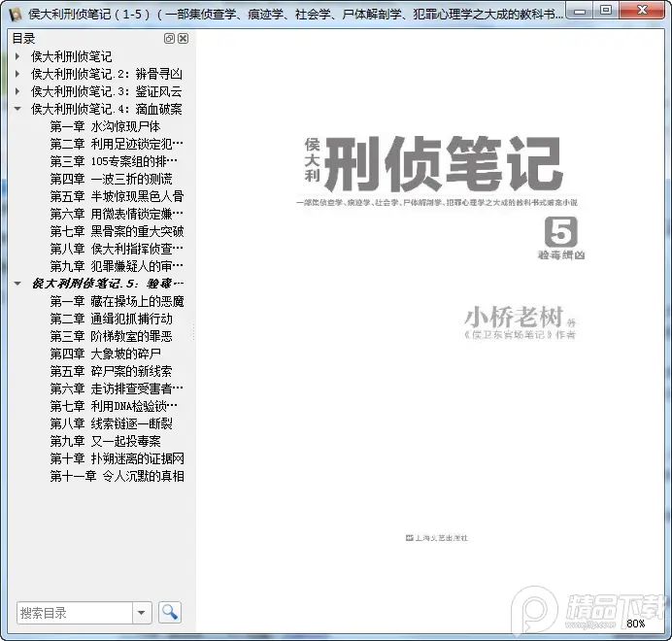Open chapter 第四章 一波三折的测谎

click(111, 179)
